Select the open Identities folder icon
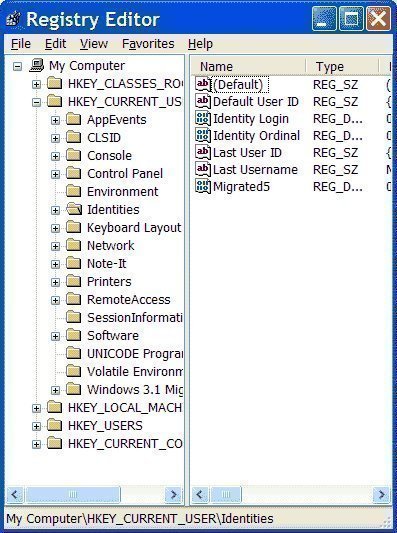Screen dimensions: 397x533 coord(74,209)
